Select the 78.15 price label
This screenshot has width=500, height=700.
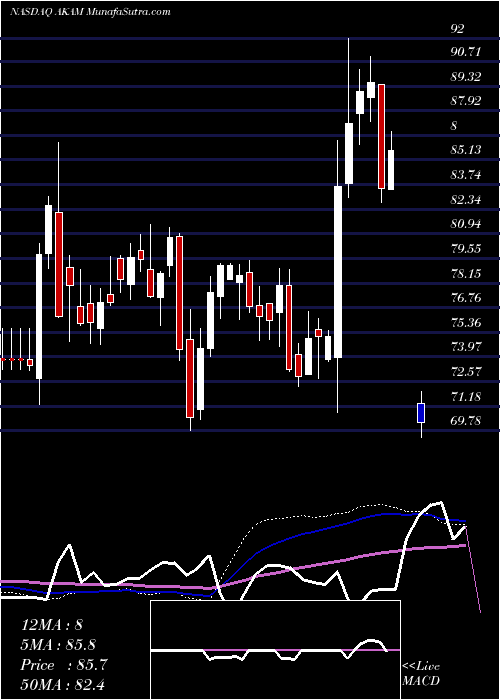(466, 273)
